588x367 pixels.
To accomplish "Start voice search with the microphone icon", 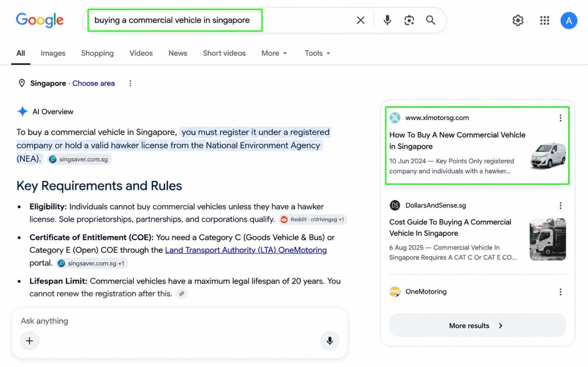I will [387, 20].
